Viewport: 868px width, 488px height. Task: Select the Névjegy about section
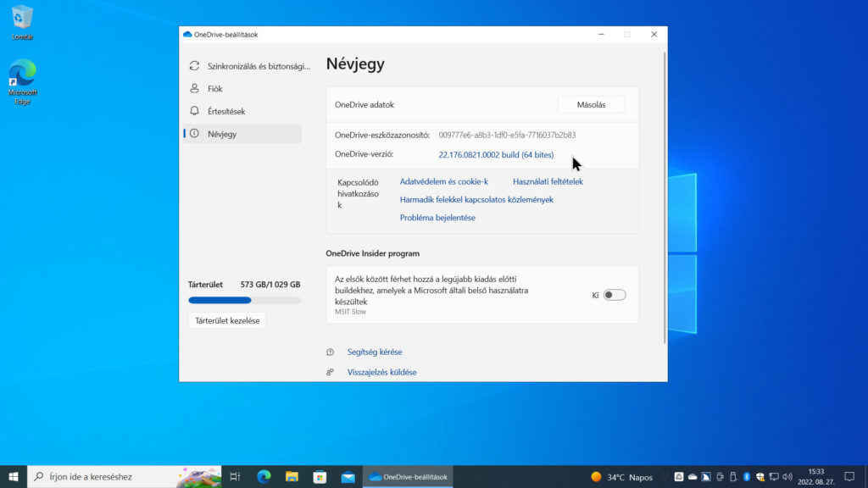pyautogui.click(x=242, y=134)
